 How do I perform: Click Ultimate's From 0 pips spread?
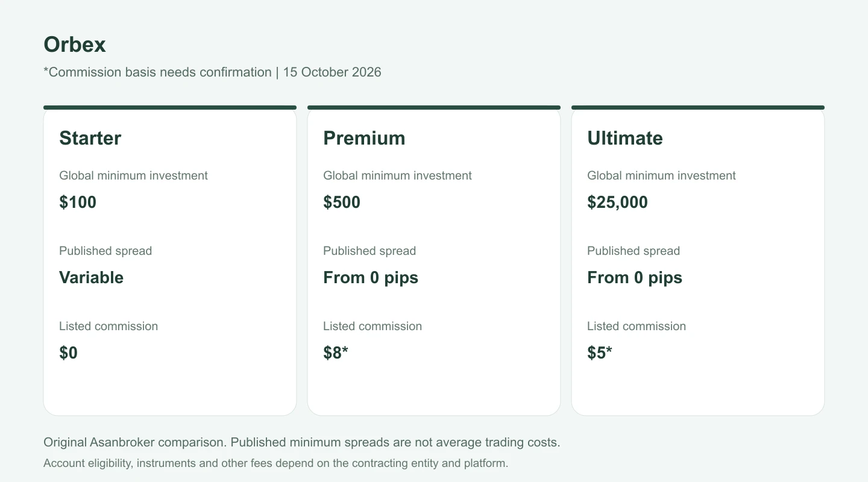point(635,277)
